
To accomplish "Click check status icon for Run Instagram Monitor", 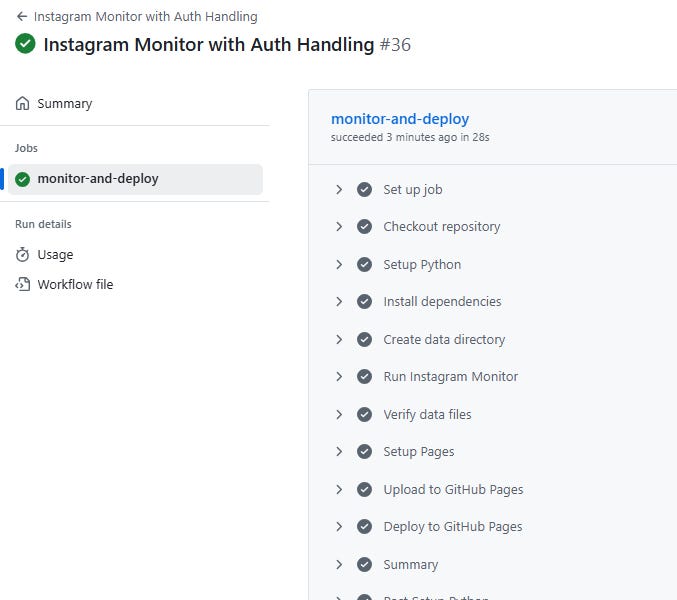I will click(364, 377).
